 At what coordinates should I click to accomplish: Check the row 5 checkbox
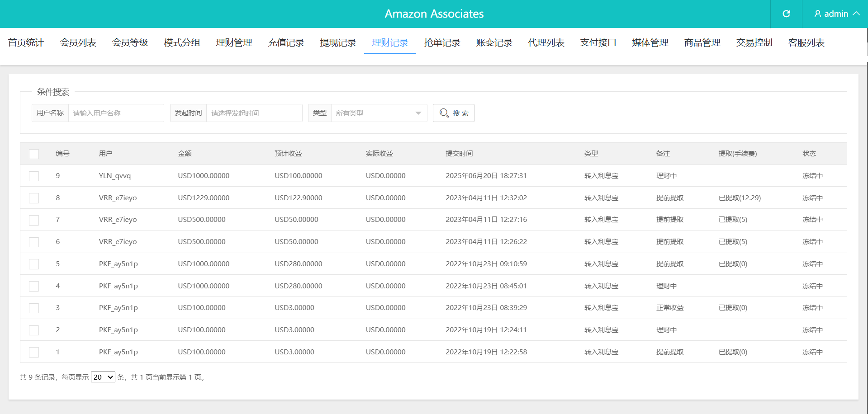point(34,264)
